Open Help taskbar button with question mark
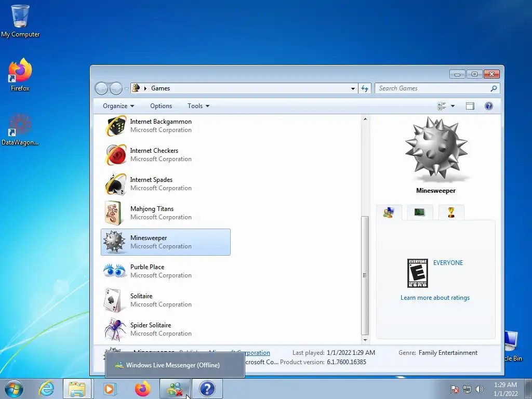532x399 pixels. point(207,389)
